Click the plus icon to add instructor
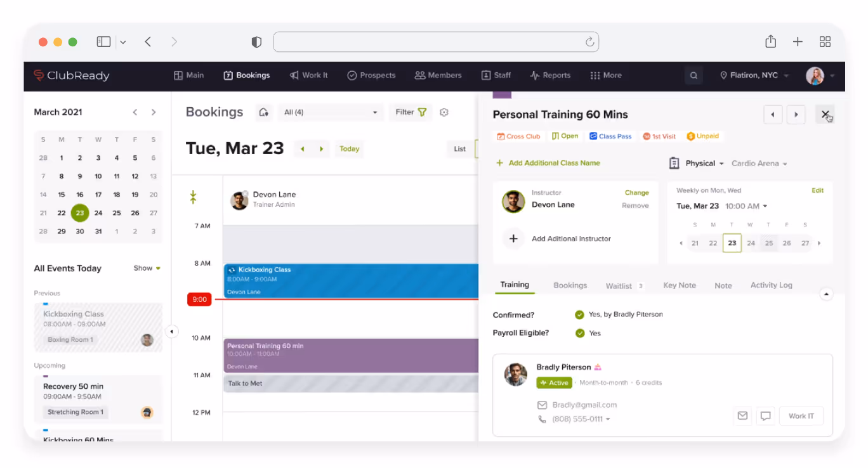 [x=513, y=238]
